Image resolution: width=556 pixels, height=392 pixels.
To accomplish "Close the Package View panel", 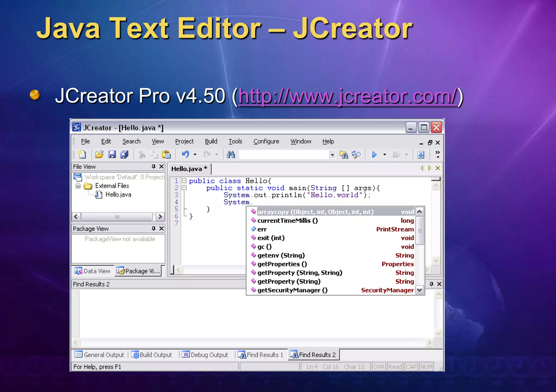I will (162, 228).
